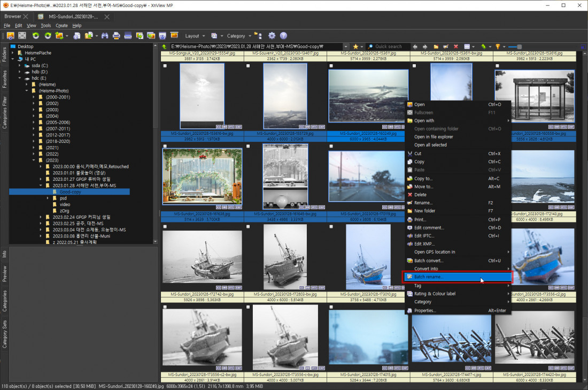Tick checkbox of MS-Sundori_20230128-153616-bw thumbnail
Image resolution: width=588 pixels, height=390 pixels.
click(165, 66)
